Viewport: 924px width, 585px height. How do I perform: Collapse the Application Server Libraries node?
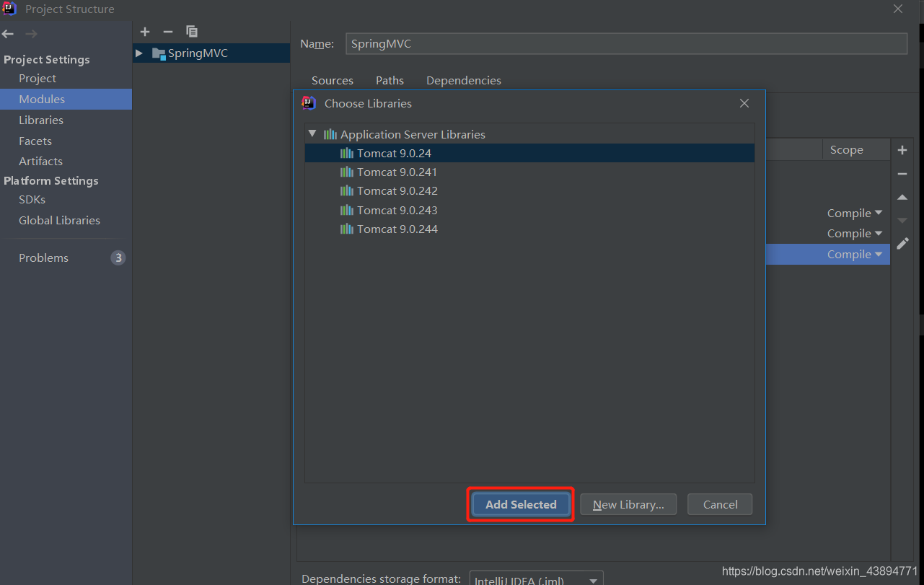(312, 133)
